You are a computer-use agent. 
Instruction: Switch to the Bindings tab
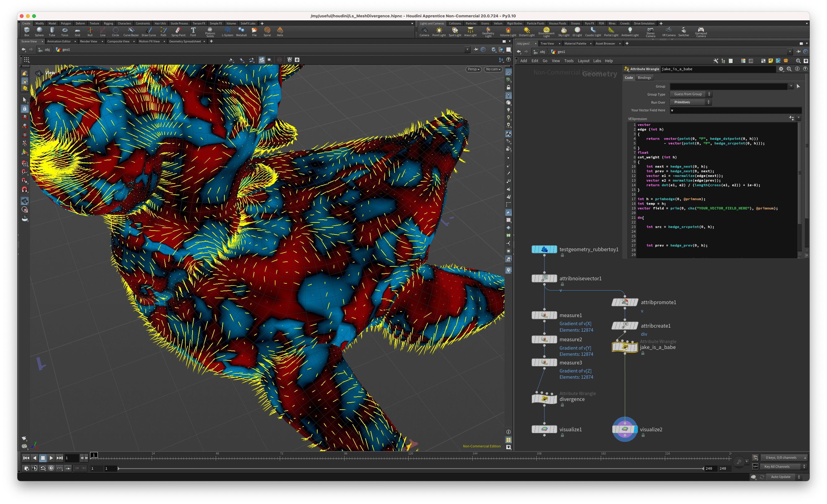pyautogui.click(x=644, y=78)
